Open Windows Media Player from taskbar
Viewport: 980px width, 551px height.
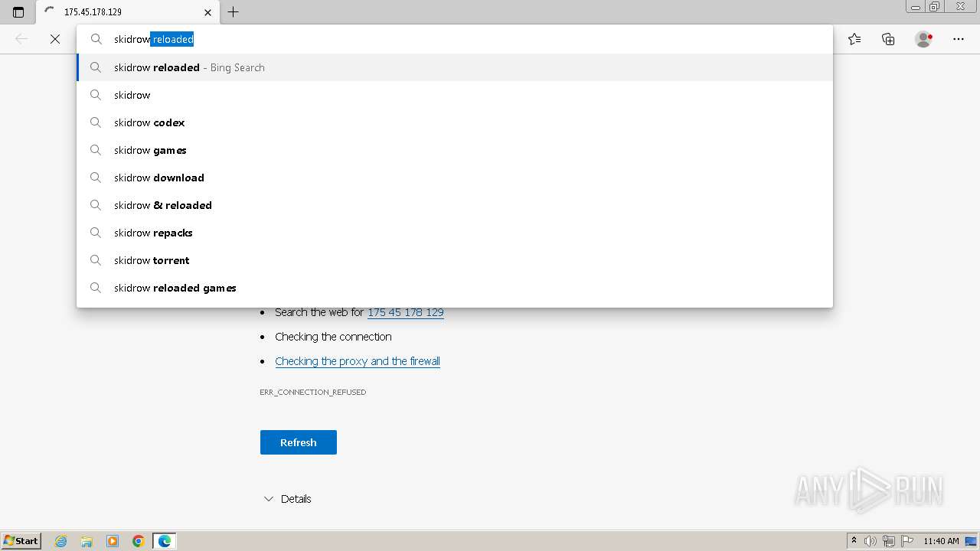[x=113, y=541]
